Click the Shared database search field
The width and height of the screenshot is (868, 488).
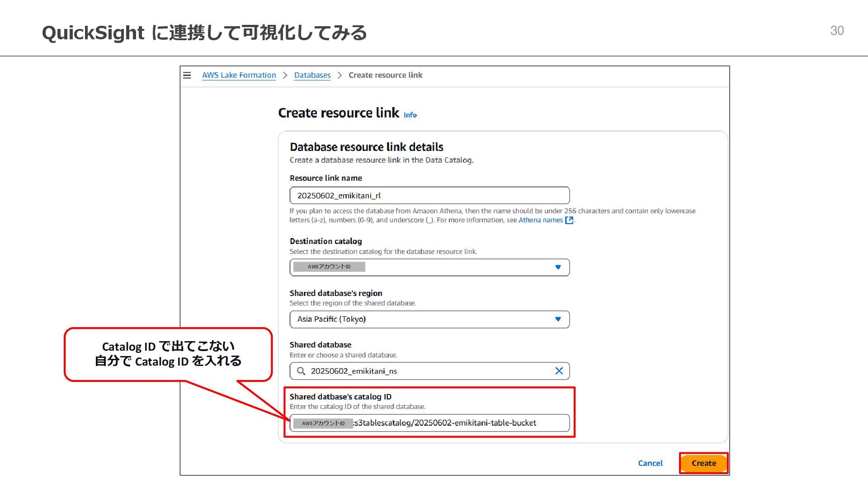429,371
